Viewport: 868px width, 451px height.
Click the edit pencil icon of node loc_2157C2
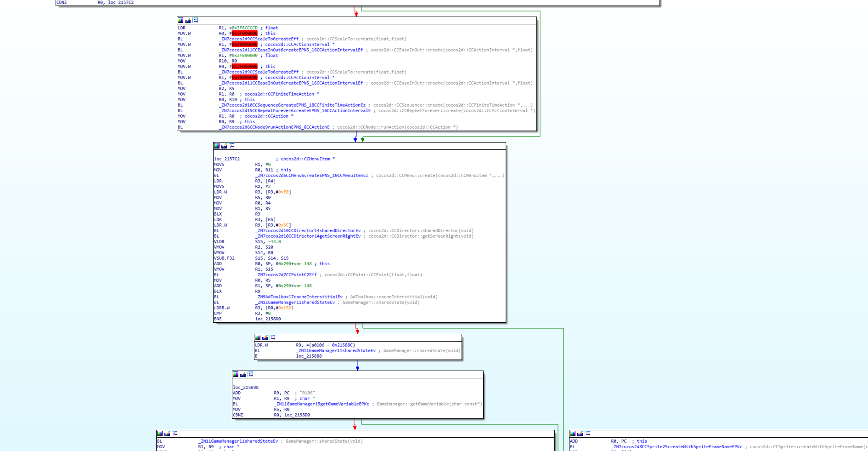[224, 146]
